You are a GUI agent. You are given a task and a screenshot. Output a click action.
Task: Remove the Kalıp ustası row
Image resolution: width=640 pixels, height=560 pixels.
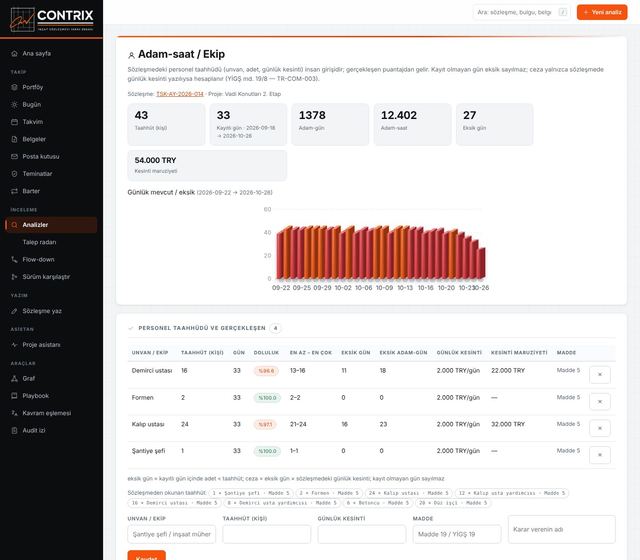(600, 428)
